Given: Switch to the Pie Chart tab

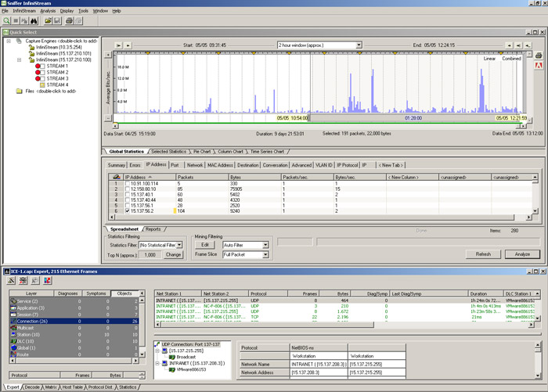Looking at the screenshot, I should 202,152.
